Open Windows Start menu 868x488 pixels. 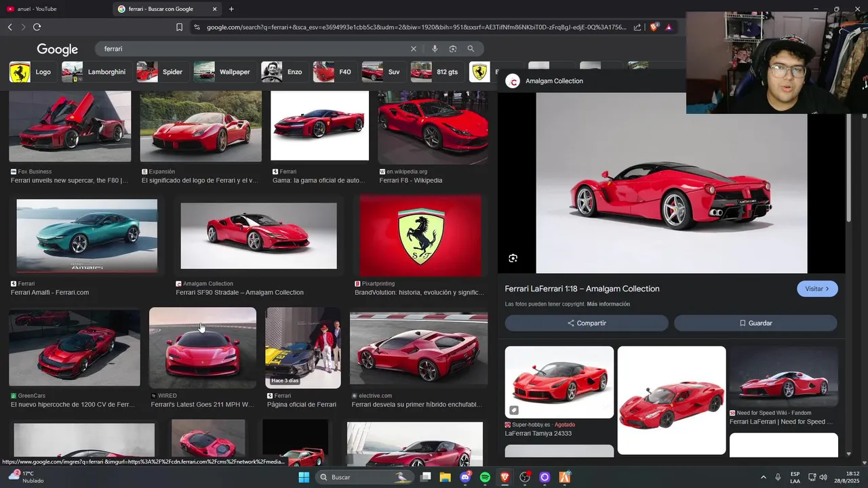[x=304, y=477]
